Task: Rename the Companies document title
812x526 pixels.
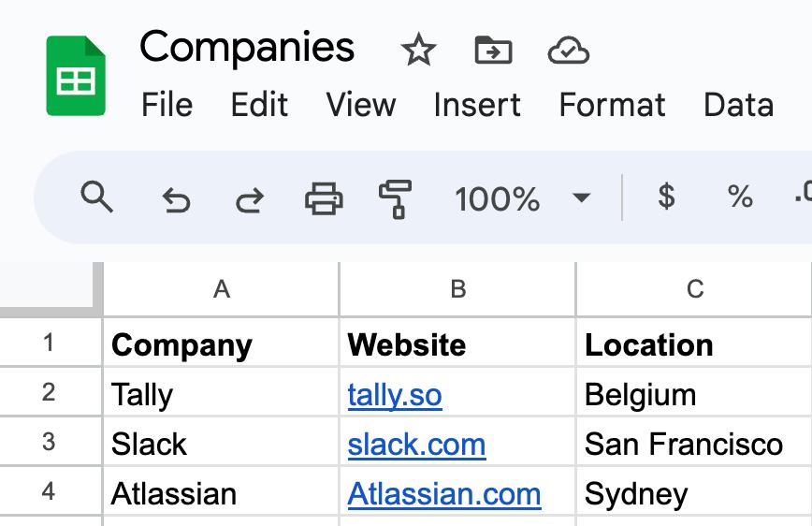Action: click(247, 48)
